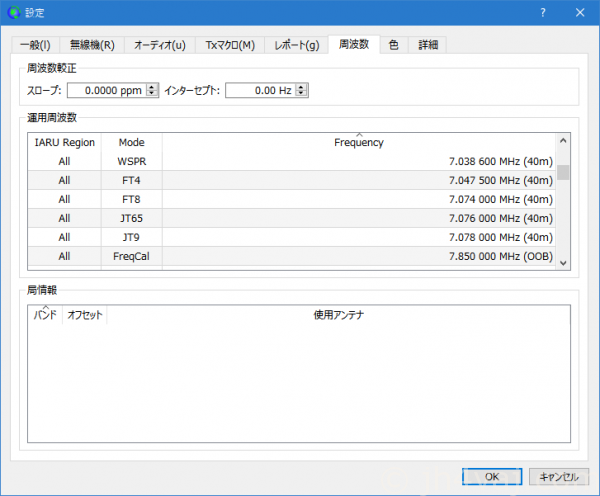Click the キャンセル button
600x496 pixels.
point(551,477)
